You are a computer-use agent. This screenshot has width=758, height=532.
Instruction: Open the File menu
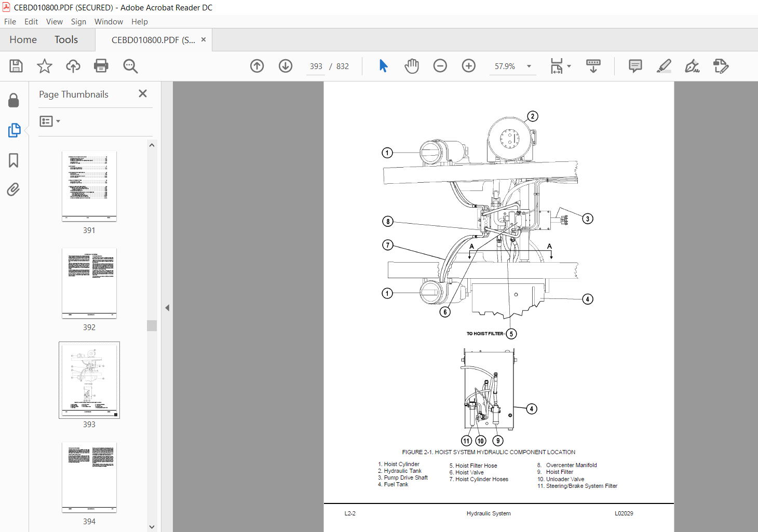click(x=10, y=22)
